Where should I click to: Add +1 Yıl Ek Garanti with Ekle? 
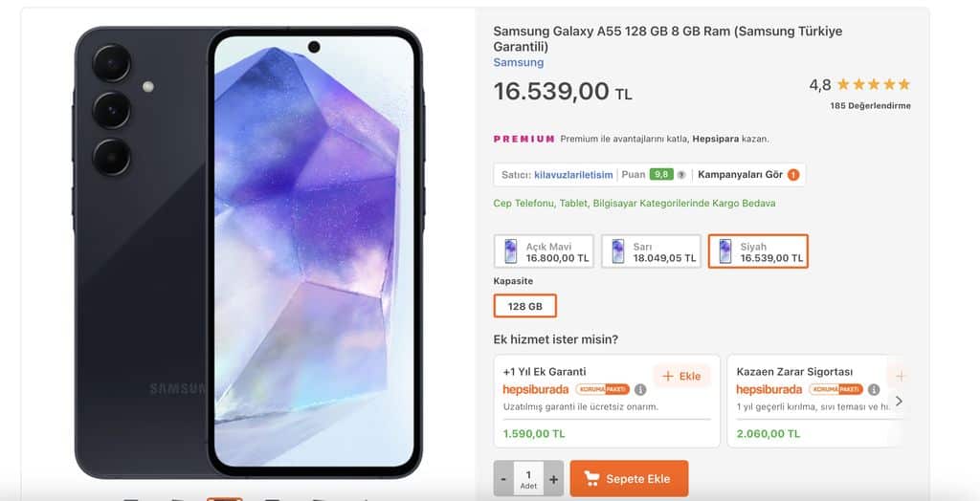[x=681, y=376]
